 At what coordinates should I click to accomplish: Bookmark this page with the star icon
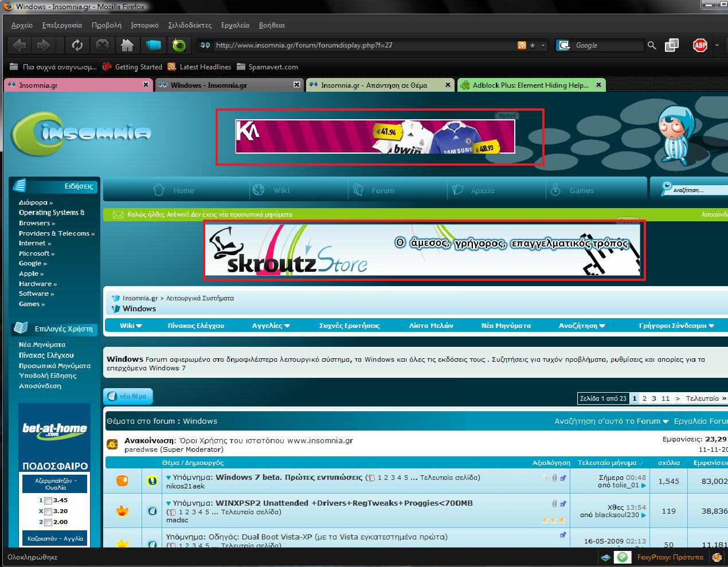[533, 45]
